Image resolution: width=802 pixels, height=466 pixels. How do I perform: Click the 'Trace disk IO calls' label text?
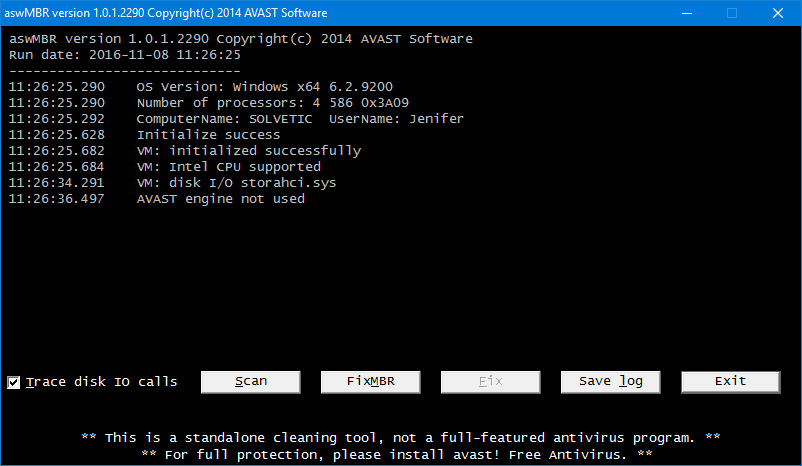[101, 382]
